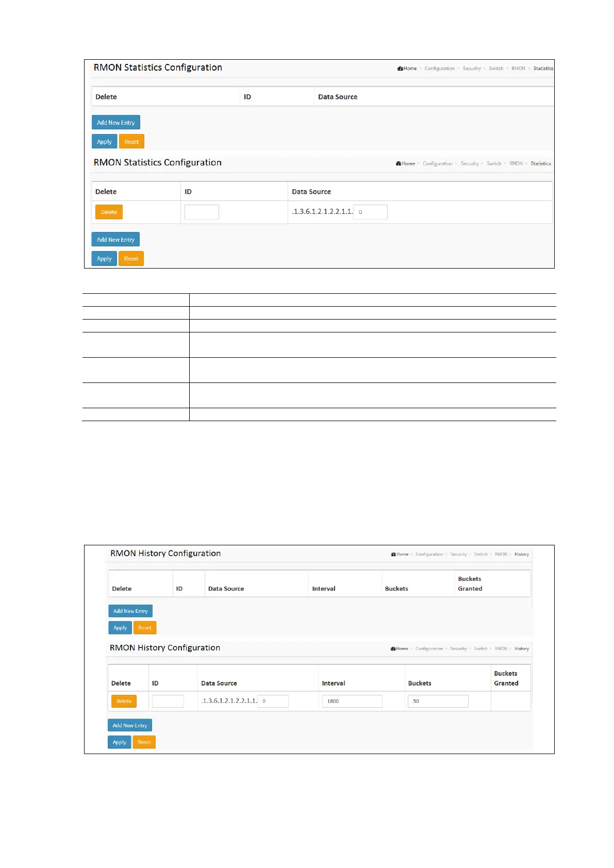
Task: Click Buckets Granted header in History table with entry
Action: (x=506, y=678)
